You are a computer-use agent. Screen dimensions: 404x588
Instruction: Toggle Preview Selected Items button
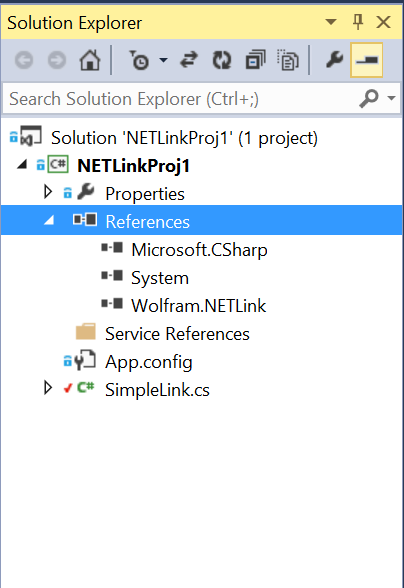[366, 60]
